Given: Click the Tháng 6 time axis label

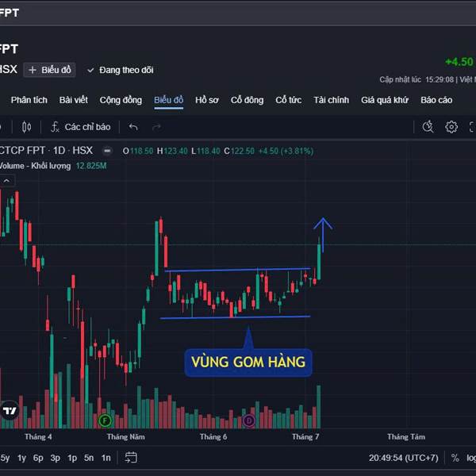Looking at the screenshot, I should [x=213, y=437].
